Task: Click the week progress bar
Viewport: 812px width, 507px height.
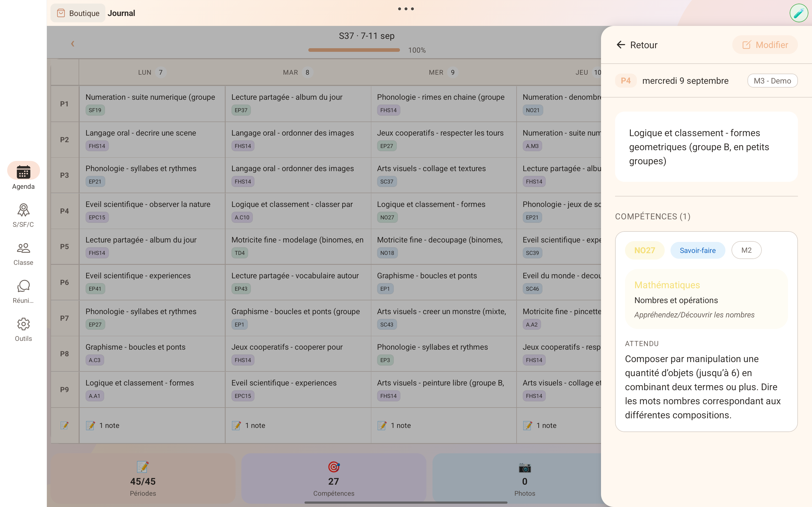Action: point(354,50)
